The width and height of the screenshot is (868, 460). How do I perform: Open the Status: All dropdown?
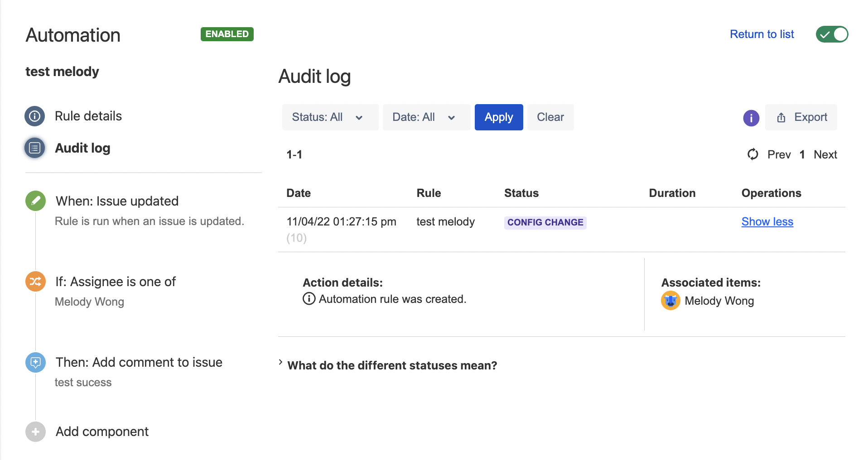[330, 117]
